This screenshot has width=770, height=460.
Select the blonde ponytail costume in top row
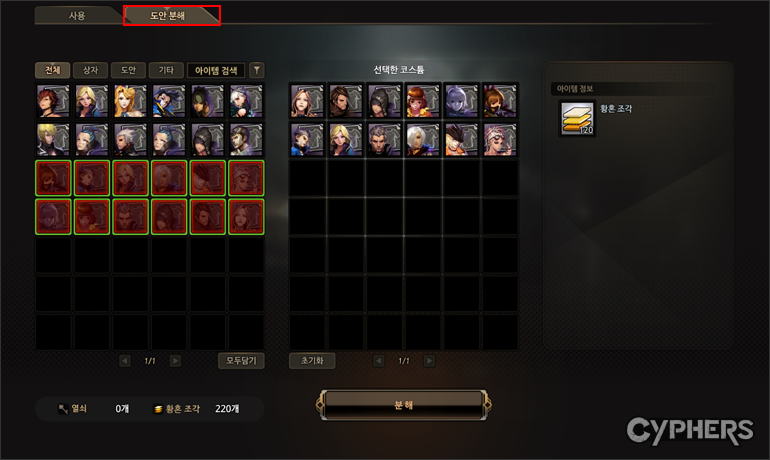[x=130, y=101]
